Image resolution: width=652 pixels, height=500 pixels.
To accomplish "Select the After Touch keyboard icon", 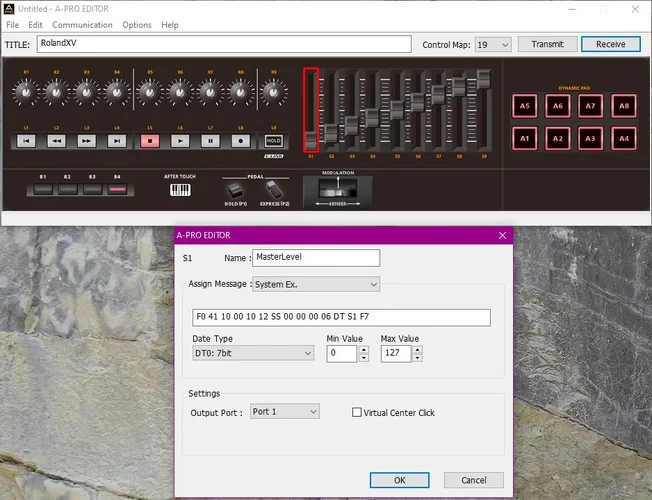I will [180, 190].
